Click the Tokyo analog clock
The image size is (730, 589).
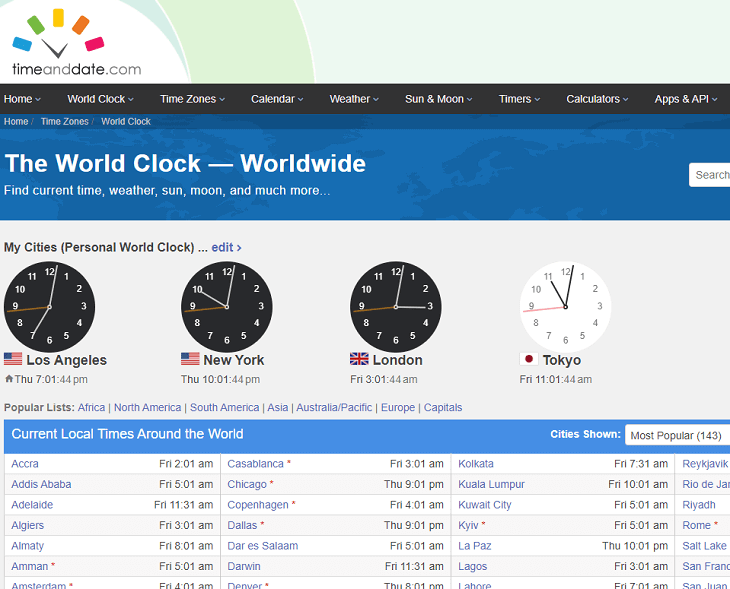565,306
